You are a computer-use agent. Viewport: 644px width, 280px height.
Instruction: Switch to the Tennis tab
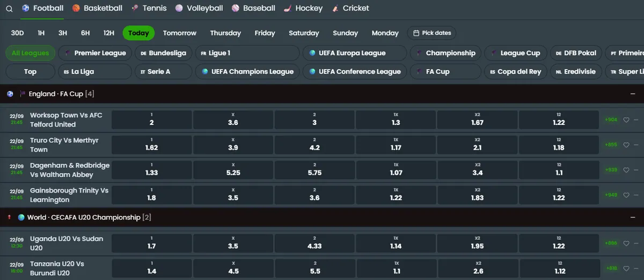point(149,8)
